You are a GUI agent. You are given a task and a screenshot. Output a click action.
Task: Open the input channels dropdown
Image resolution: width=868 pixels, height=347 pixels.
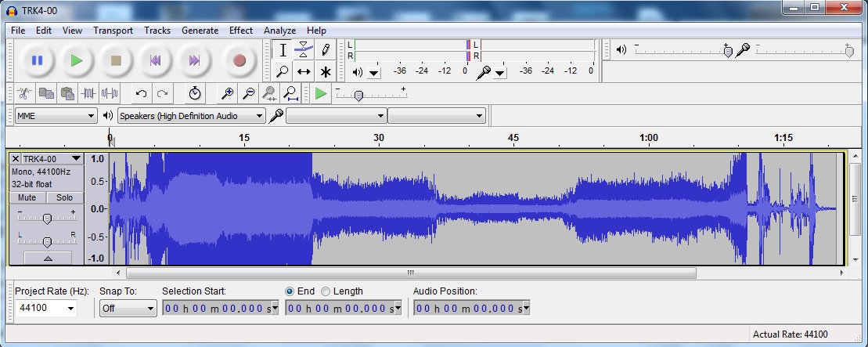pyautogui.click(x=437, y=116)
